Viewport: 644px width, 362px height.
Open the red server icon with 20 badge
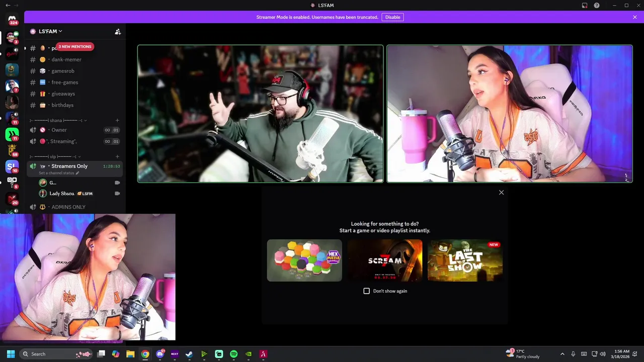(12, 199)
